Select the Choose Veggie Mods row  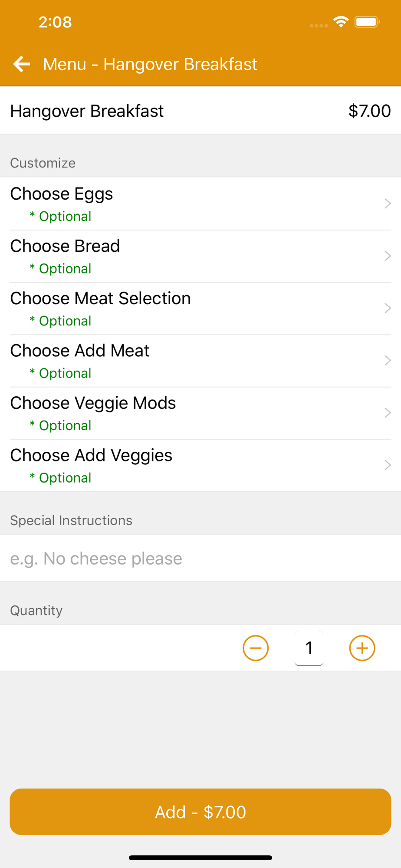click(200, 413)
